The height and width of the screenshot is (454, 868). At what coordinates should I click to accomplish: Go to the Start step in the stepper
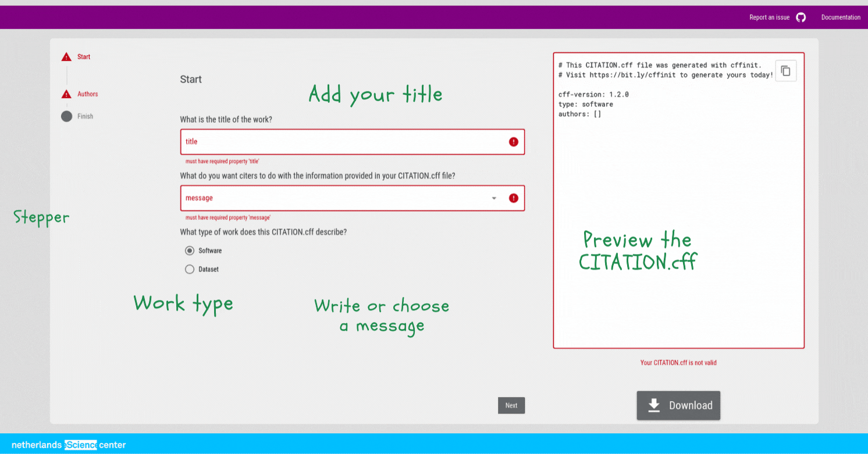tap(83, 56)
